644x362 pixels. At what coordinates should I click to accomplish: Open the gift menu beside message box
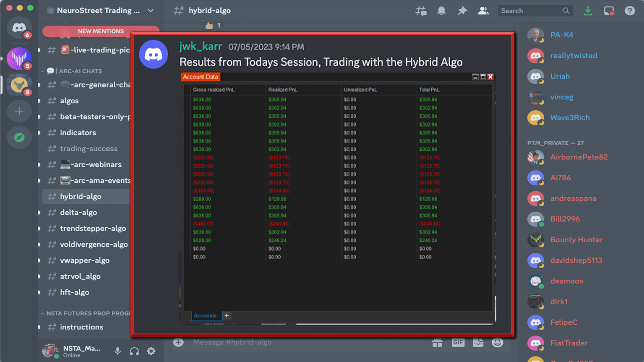437,342
